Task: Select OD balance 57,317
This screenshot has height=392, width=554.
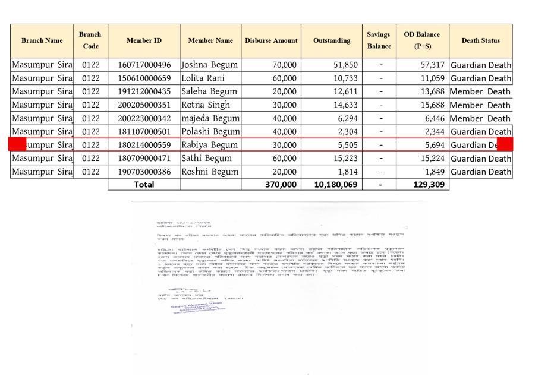Action: (433, 65)
